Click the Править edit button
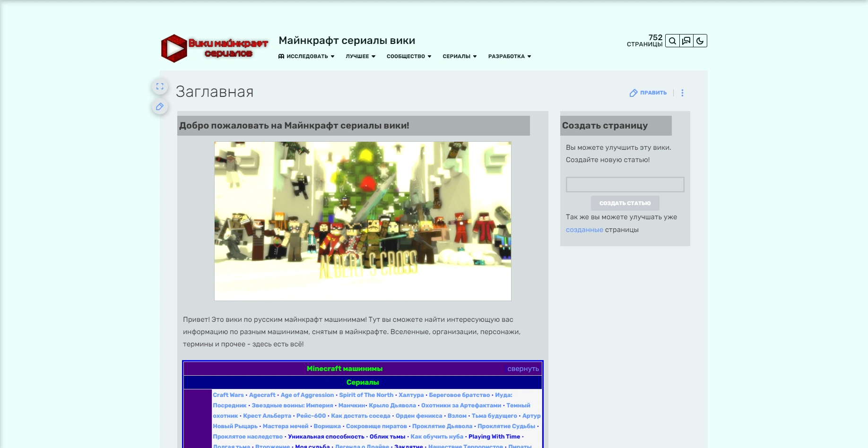This screenshot has width=868, height=448. (x=648, y=93)
